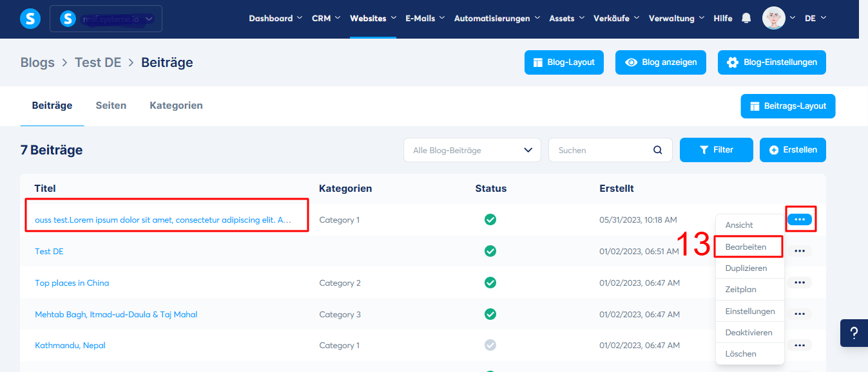Image resolution: width=868 pixels, height=372 pixels.
Task: Go to Blogs in the breadcrumb
Action: click(x=37, y=62)
